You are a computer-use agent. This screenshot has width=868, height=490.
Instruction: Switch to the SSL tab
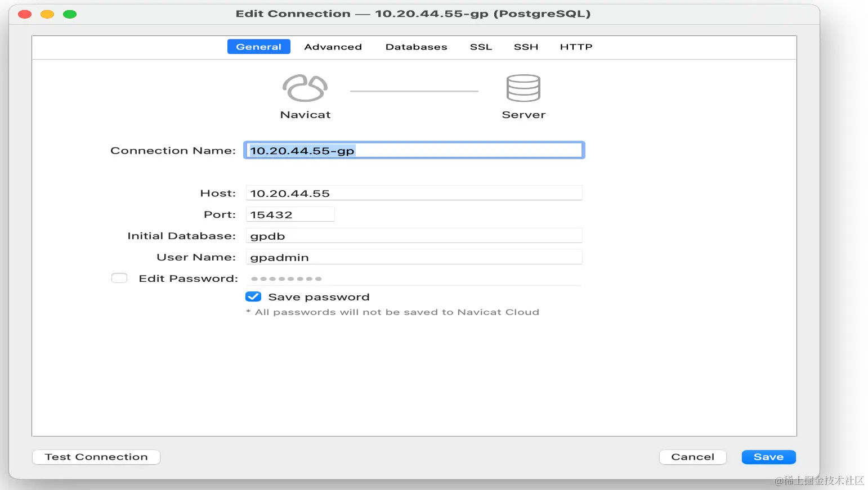tap(481, 47)
